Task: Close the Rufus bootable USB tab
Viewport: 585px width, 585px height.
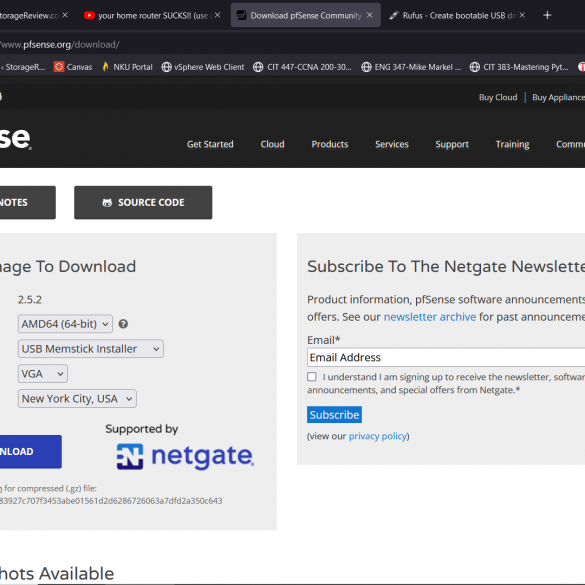Action: (x=522, y=15)
